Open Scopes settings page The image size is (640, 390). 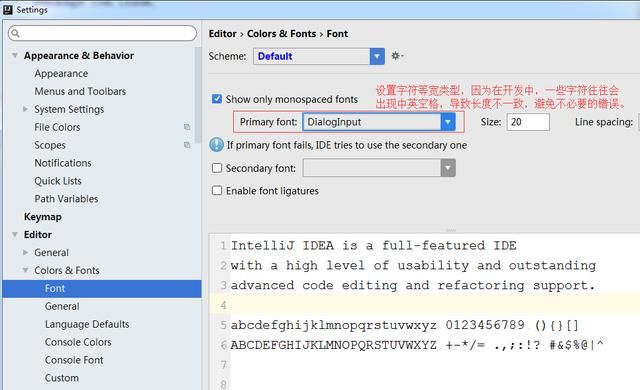(50, 145)
